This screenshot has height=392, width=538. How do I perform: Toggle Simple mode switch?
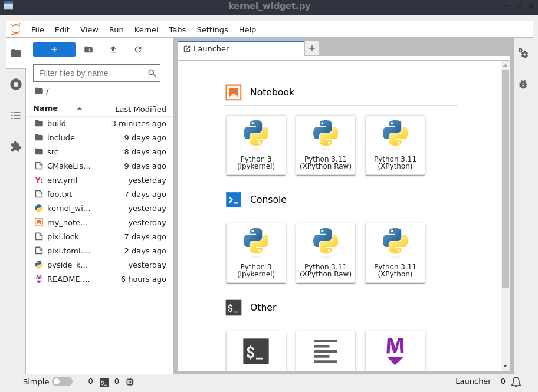click(62, 381)
